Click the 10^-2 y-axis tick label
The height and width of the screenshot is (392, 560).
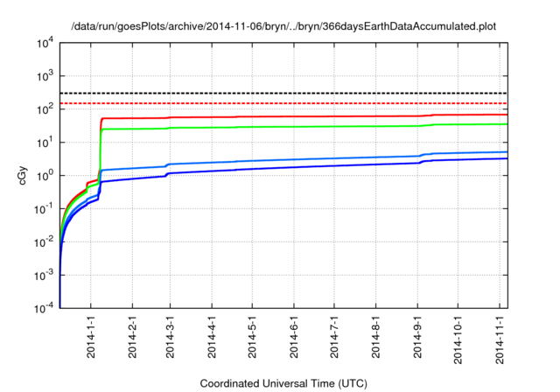click(45, 242)
